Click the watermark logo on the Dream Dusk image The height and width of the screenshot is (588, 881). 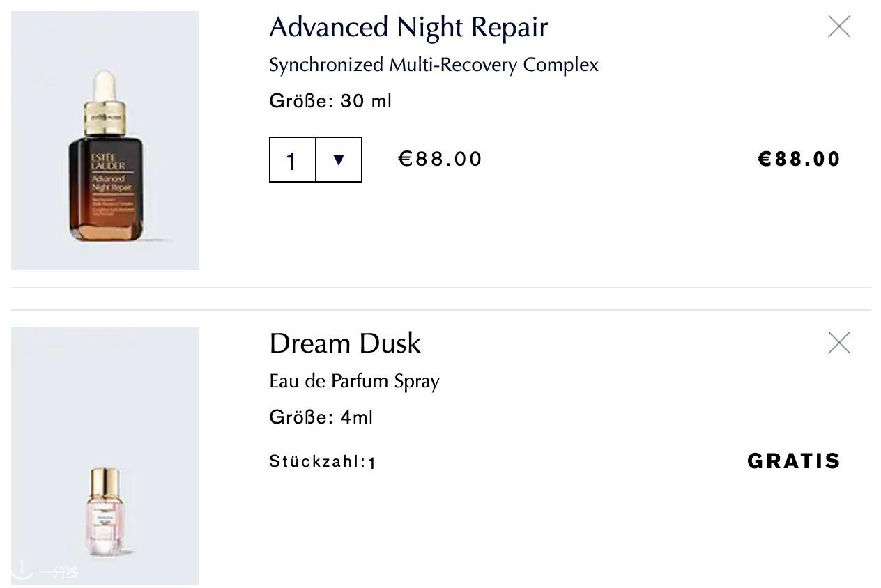coord(45,571)
